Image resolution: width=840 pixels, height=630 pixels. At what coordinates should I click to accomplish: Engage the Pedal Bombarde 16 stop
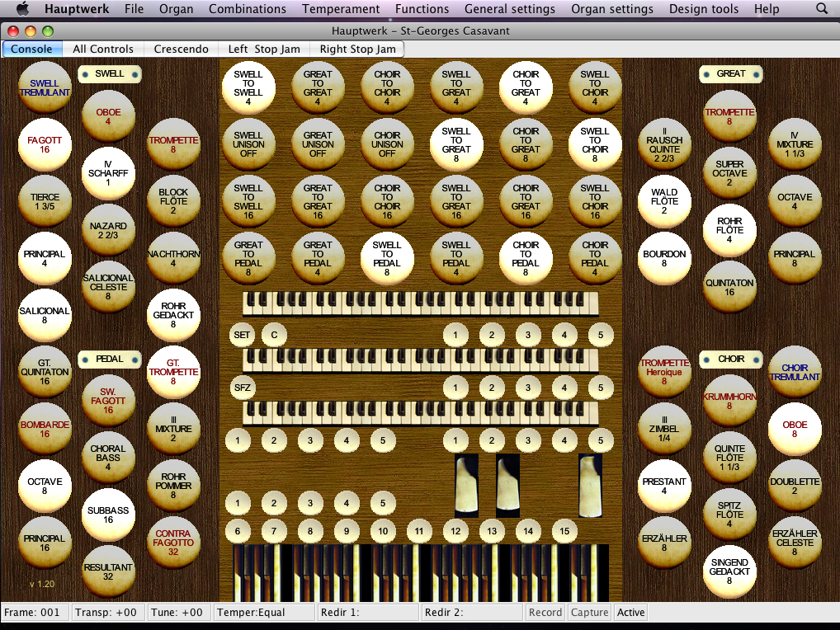45,429
